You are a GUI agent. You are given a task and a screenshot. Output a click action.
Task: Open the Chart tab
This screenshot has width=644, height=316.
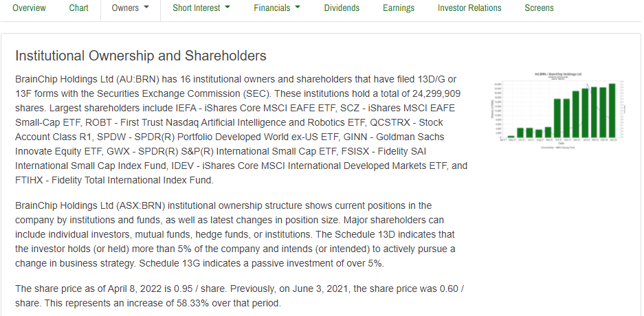(x=79, y=8)
